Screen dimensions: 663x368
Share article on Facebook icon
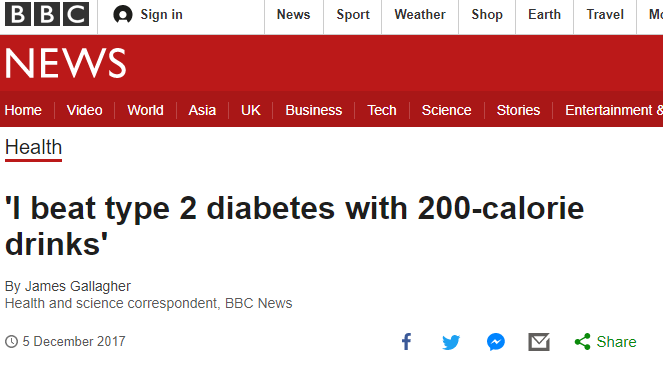click(x=406, y=341)
